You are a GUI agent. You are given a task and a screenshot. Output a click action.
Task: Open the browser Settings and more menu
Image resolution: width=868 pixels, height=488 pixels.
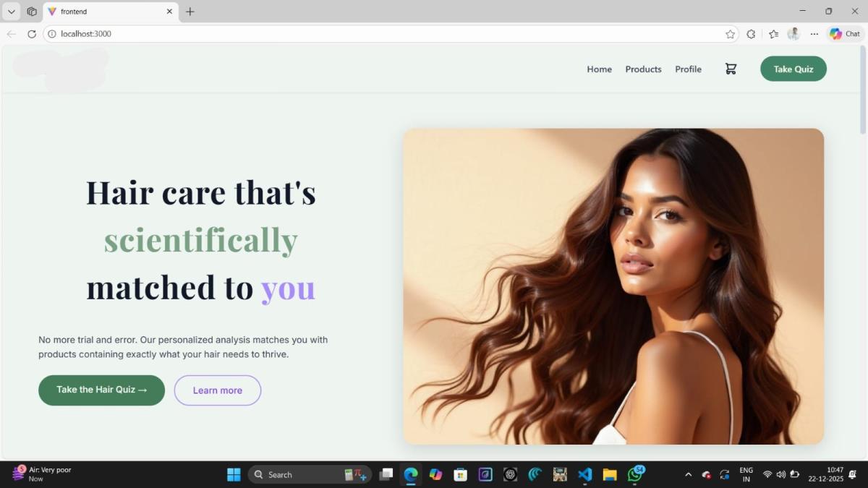pyautogui.click(x=814, y=34)
